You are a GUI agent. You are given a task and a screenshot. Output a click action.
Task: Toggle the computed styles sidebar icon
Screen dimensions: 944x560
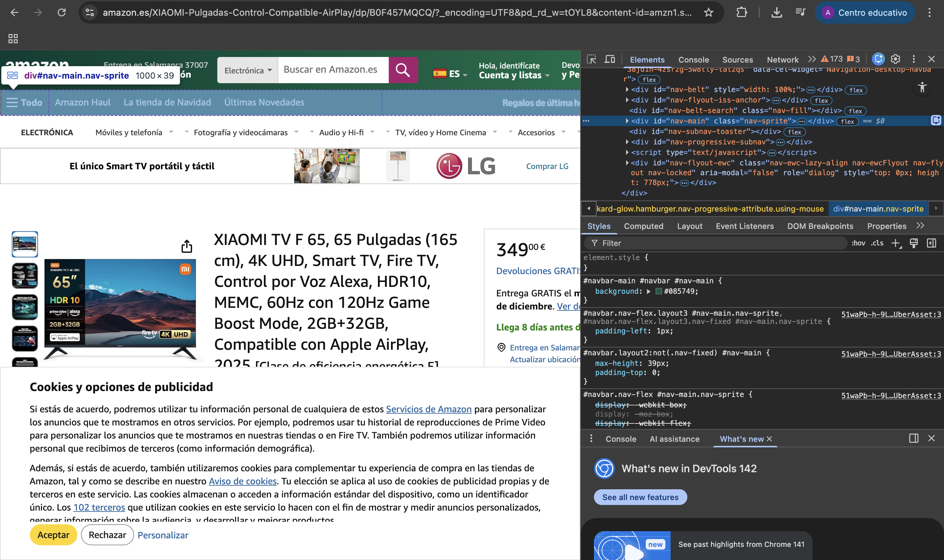[932, 243]
